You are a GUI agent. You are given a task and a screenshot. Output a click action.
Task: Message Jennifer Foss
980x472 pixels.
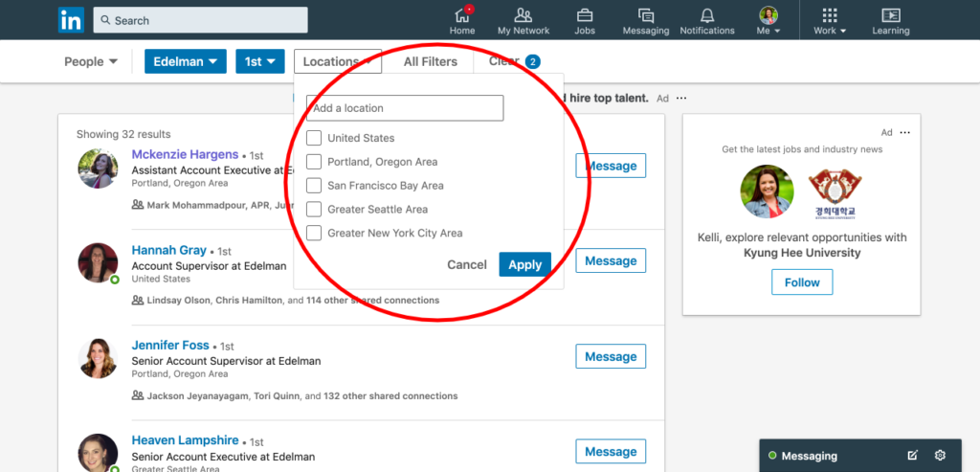[x=611, y=356]
